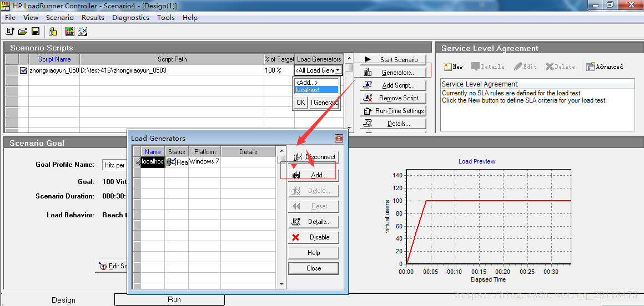Click Edit in Service Level Agreement toolbar
Viewport: 644px width, 306px height.
[x=525, y=67]
